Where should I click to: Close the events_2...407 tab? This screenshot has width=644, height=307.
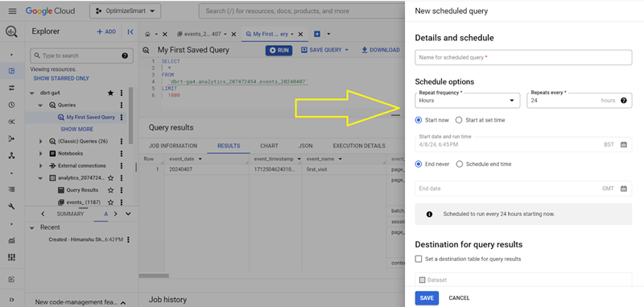pyautogui.click(x=233, y=34)
